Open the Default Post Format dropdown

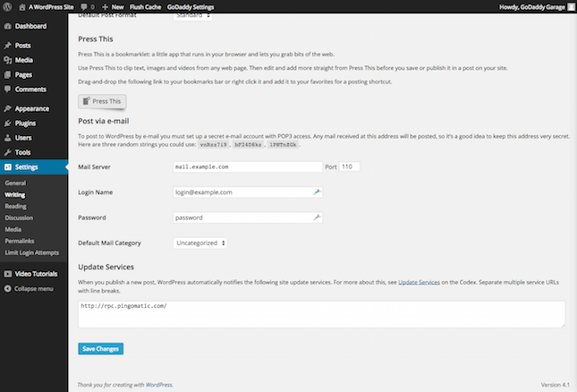click(x=192, y=16)
